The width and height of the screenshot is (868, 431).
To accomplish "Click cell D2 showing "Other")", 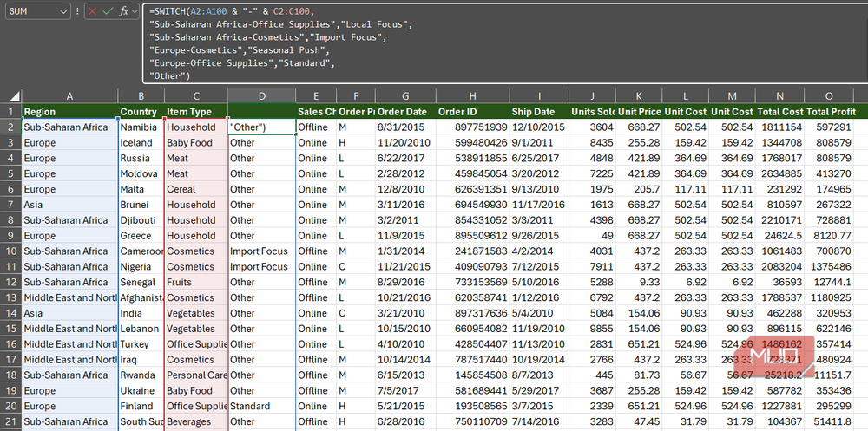I will click(x=262, y=127).
